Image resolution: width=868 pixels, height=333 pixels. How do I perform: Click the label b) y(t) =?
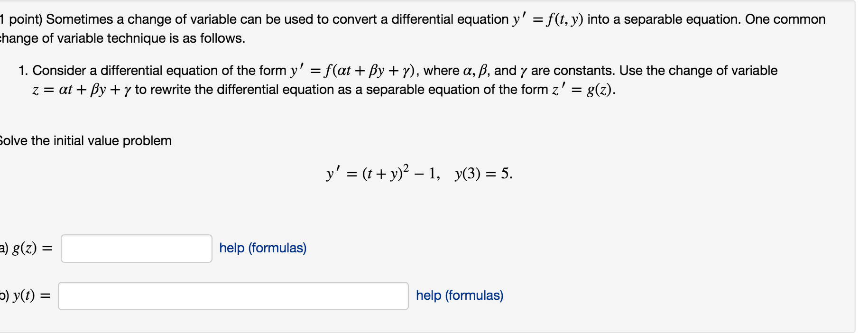click(x=25, y=296)
